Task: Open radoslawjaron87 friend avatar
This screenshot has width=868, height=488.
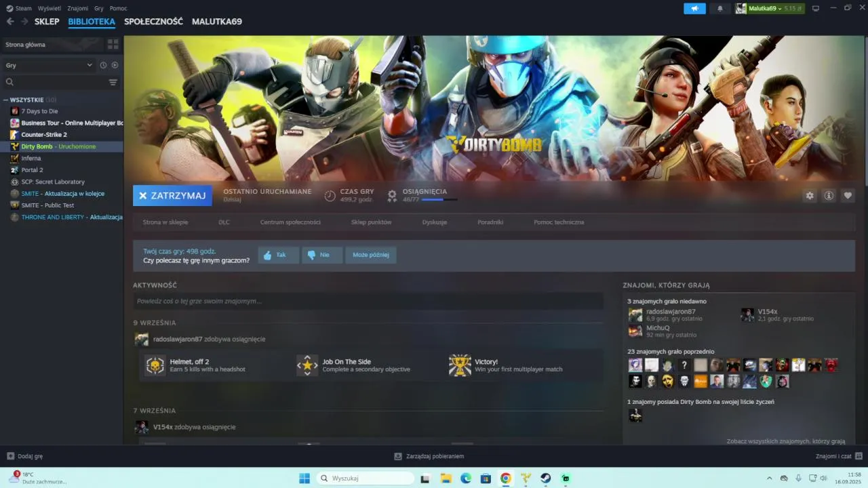Action: [635, 314]
